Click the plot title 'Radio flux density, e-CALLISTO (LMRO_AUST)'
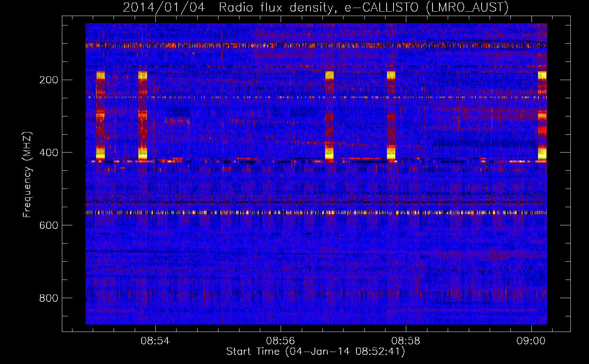The width and height of the screenshot is (589, 364). click(x=363, y=7)
